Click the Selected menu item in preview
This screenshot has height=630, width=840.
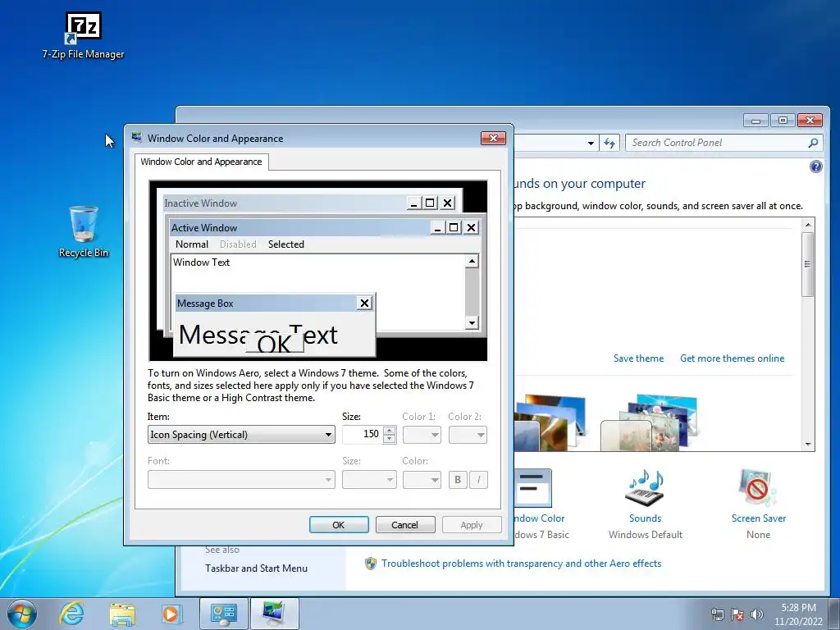click(x=286, y=244)
